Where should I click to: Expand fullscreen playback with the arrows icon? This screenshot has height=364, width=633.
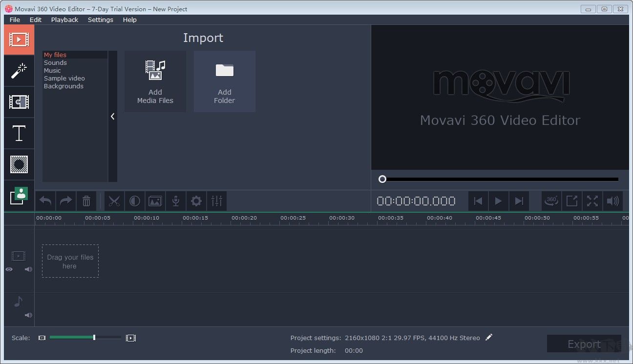592,201
